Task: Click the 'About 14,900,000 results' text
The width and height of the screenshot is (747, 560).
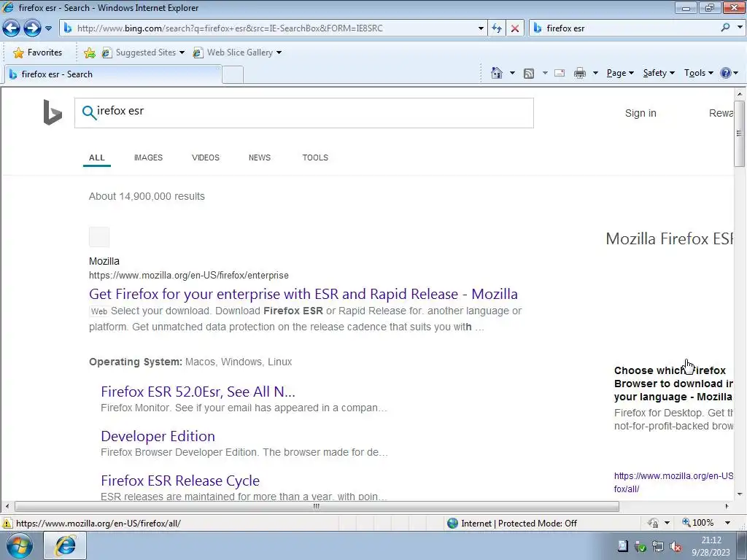Action: (147, 196)
